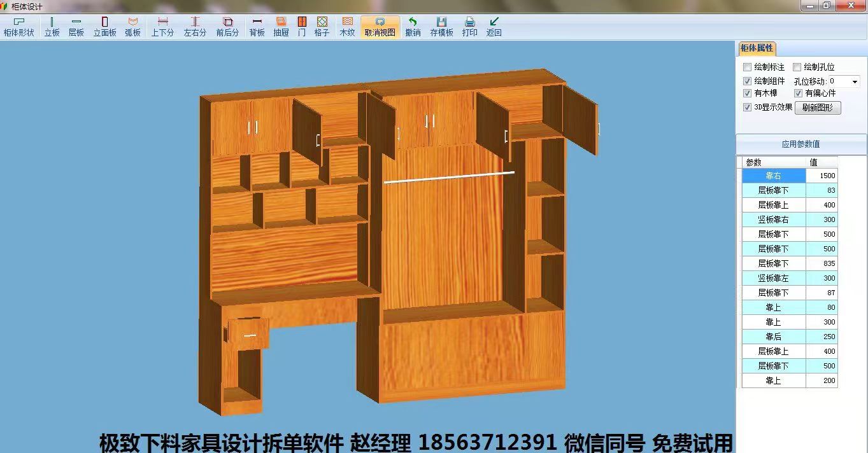Print the design using 打印
Image resolution: width=868 pixels, height=453 pixels.
point(469,27)
